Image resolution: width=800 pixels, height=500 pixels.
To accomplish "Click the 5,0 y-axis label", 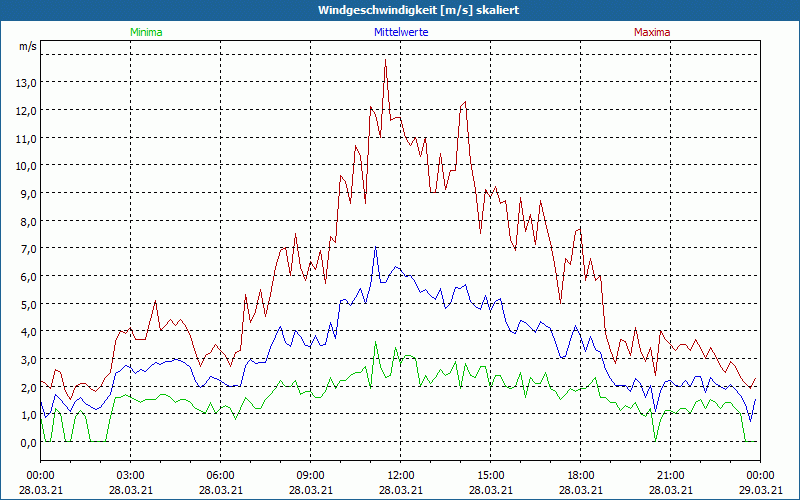I will coord(29,305).
